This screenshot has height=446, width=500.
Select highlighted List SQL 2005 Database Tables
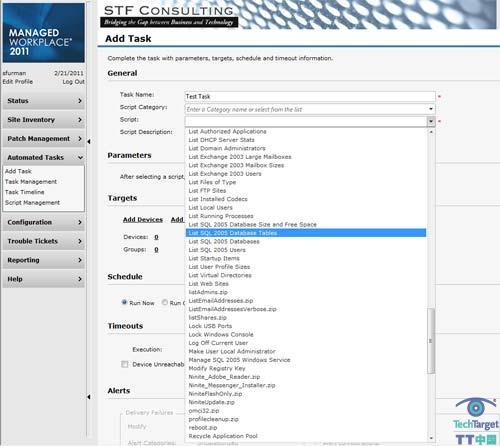point(306,233)
